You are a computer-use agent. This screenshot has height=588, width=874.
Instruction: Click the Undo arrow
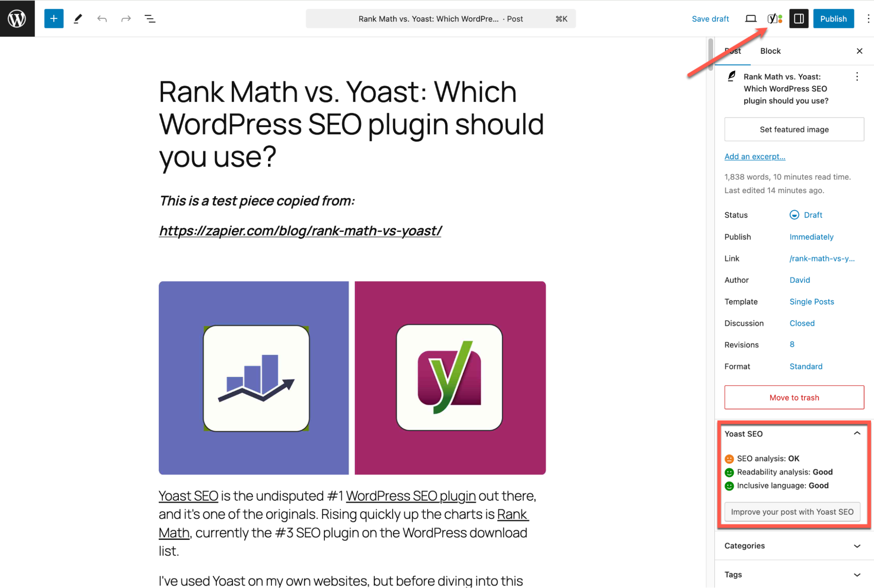(102, 18)
